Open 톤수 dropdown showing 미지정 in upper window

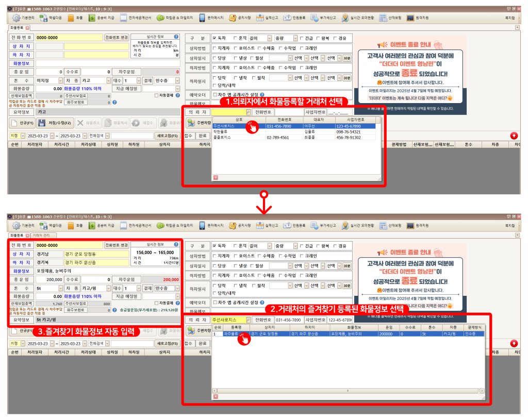[60, 80]
